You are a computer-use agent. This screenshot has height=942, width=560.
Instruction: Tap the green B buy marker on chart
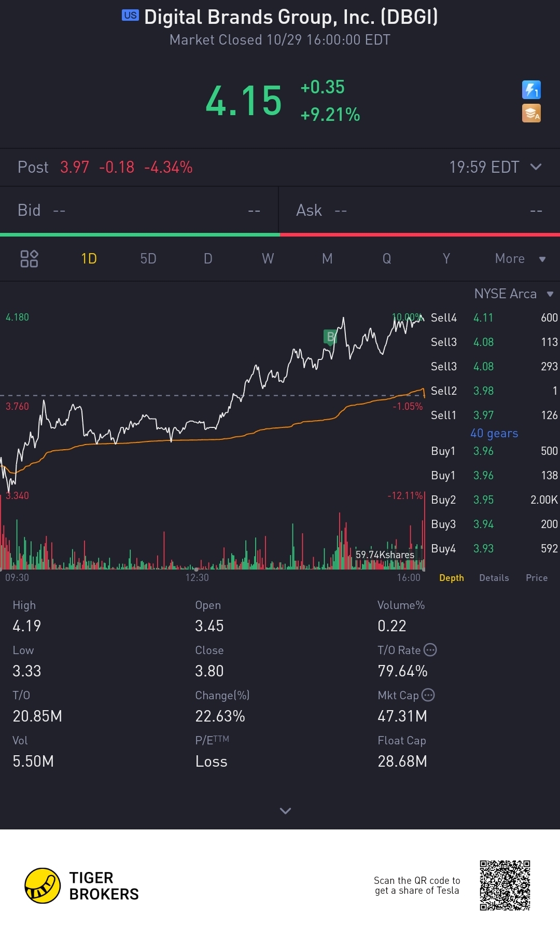click(330, 337)
